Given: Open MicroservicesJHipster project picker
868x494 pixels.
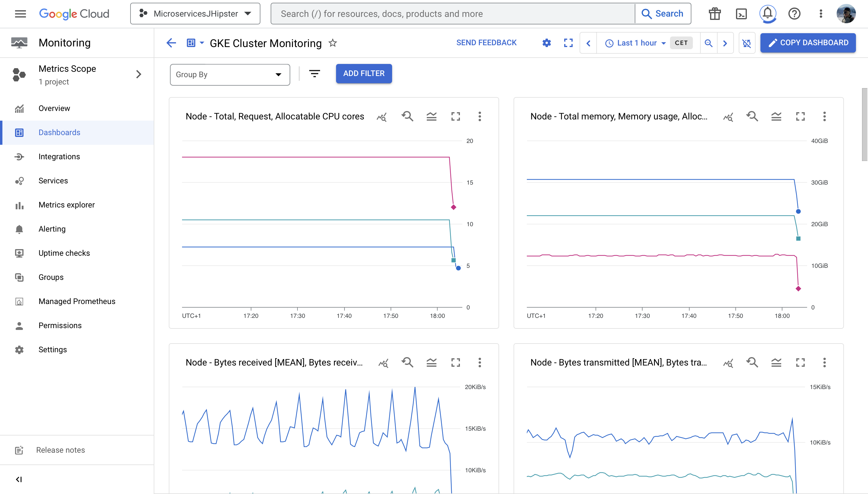Looking at the screenshot, I should (x=195, y=14).
